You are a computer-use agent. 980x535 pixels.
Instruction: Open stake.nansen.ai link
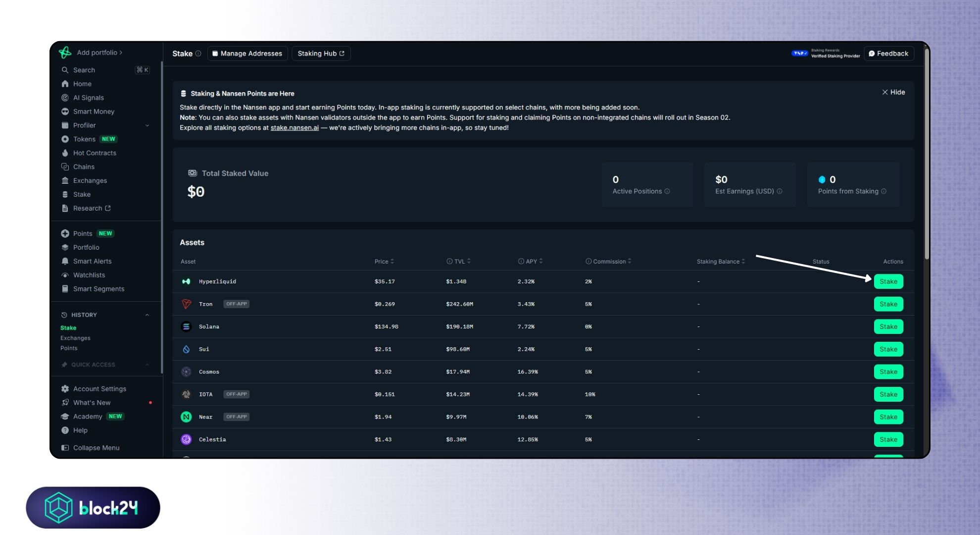tap(294, 128)
